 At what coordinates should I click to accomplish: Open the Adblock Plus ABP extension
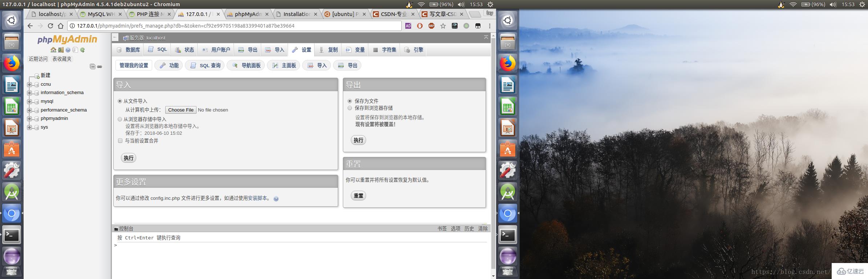pyautogui.click(x=431, y=26)
